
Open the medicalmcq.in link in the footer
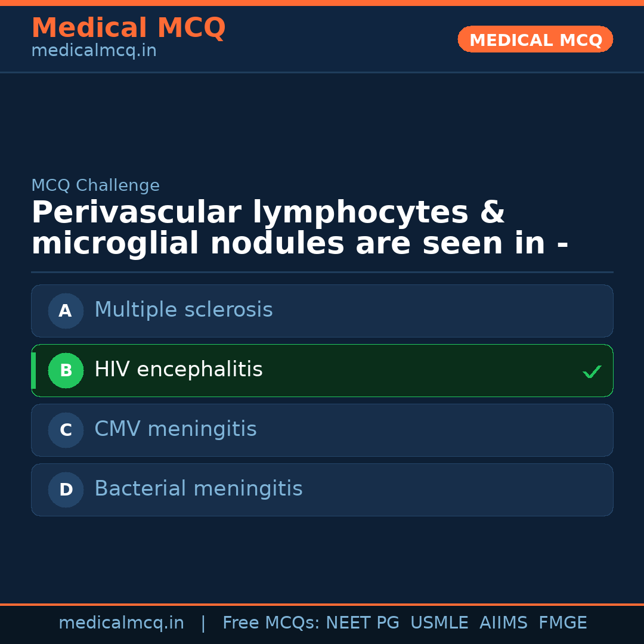(121, 623)
